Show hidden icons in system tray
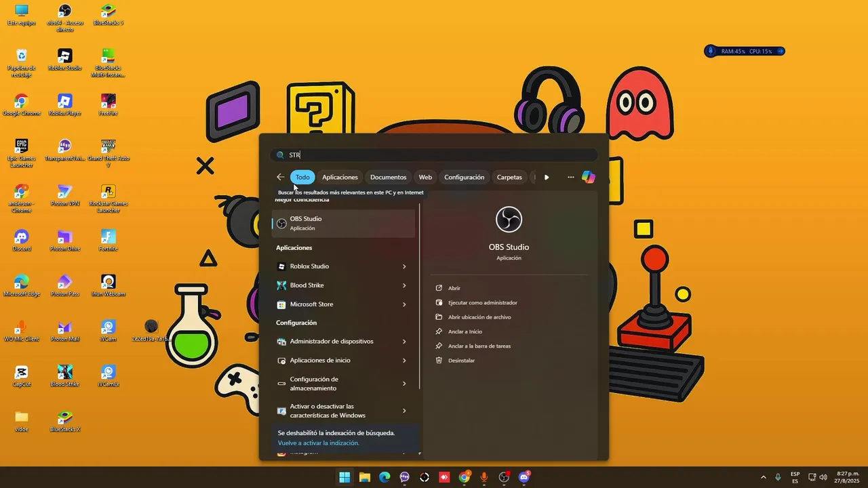This screenshot has width=868, height=488. point(763,477)
